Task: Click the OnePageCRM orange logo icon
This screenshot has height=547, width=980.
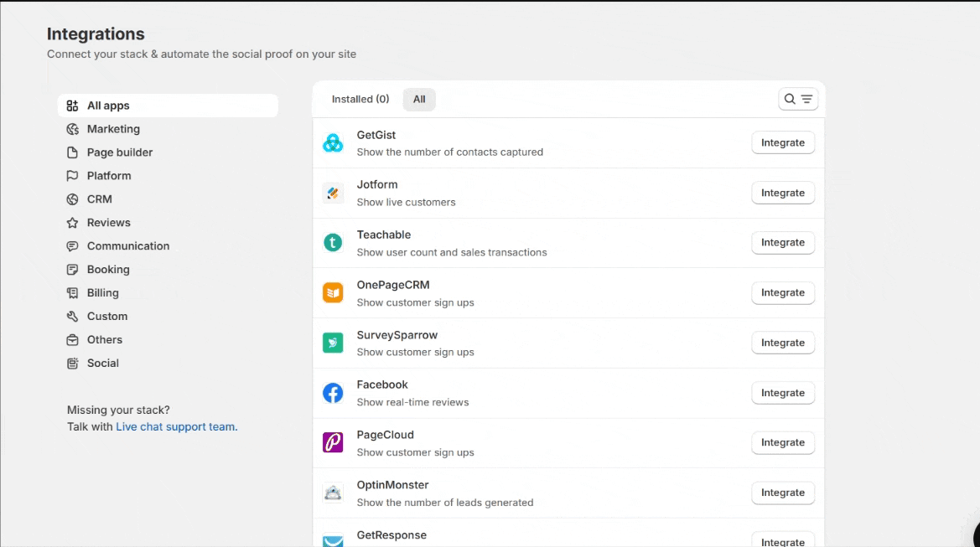Action: pos(333,293)
